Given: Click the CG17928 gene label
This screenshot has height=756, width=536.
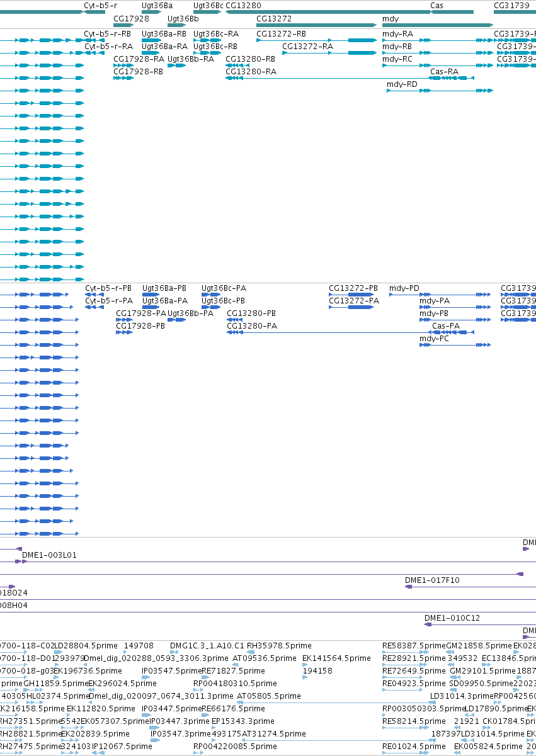Looking at the screenshot, I should (131, 18).
